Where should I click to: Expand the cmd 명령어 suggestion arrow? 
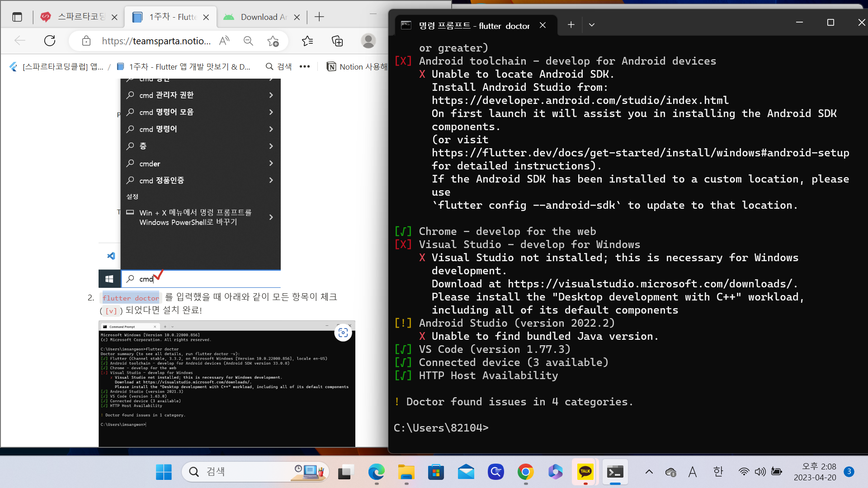tap(271, 129)
